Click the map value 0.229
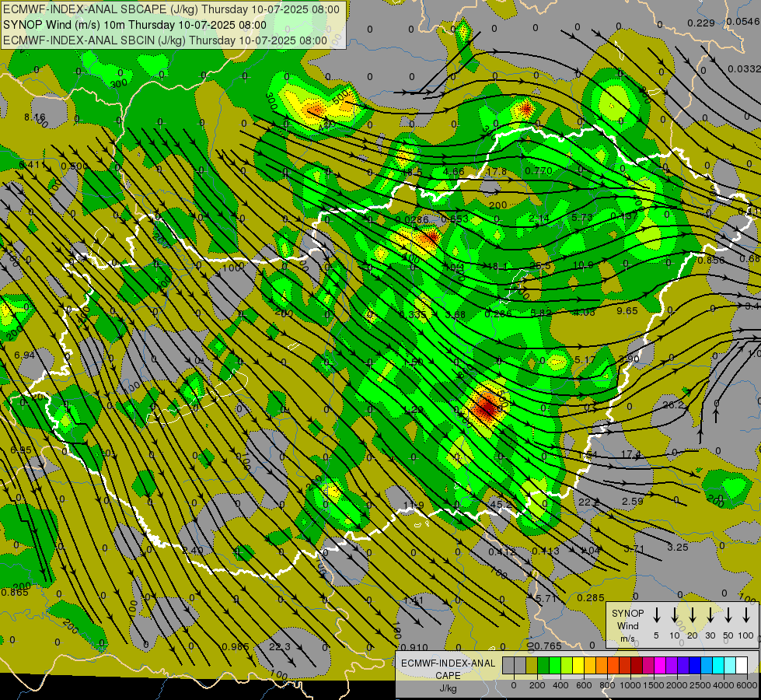This screenshot has width=761, height=700. [x=701, y=23]
